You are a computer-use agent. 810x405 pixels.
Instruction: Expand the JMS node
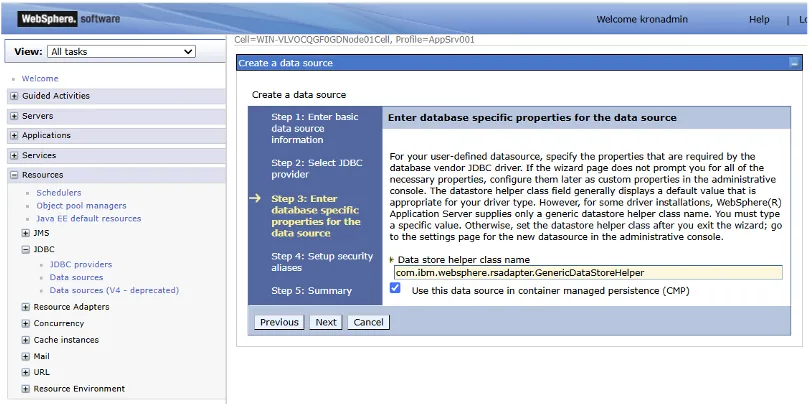25,233
